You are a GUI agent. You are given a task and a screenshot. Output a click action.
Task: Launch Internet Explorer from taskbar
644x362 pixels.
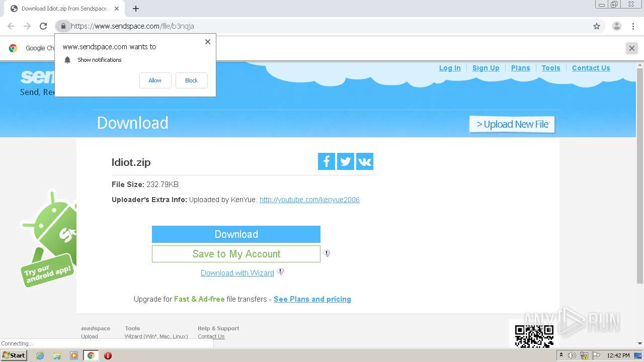pos(40,355)
